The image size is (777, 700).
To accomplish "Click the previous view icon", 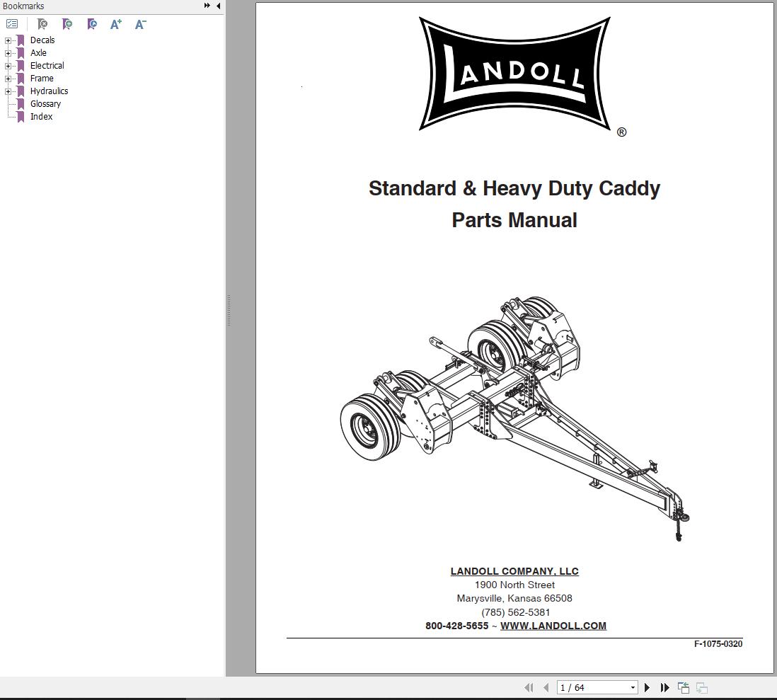I will pos(683,687).
